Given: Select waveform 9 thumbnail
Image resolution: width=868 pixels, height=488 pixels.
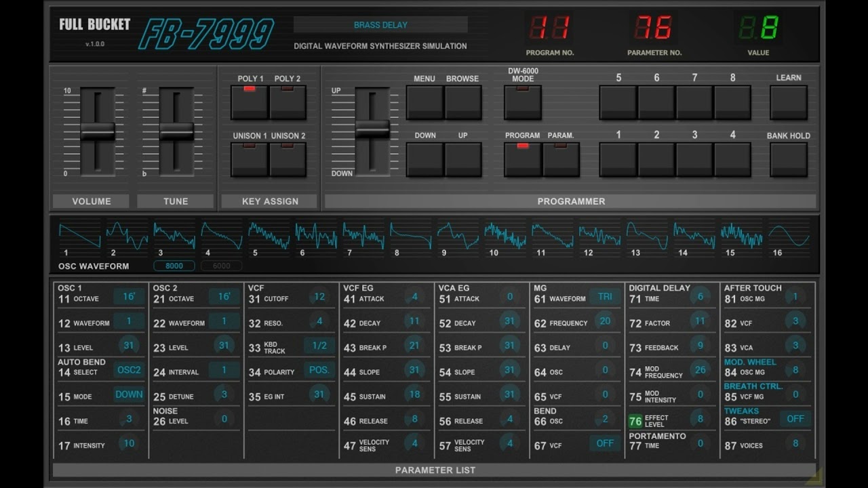Looking at the screenshot, I should click(458, 235).
